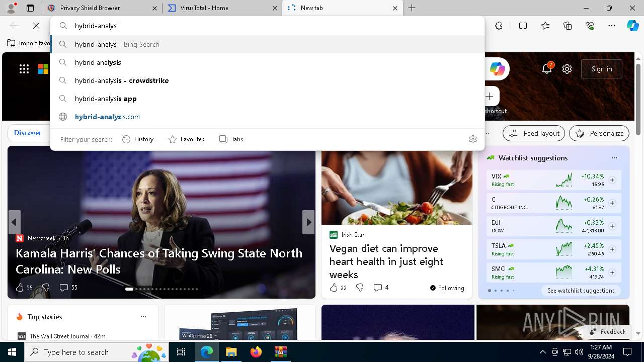Click See watchlist suggestions

[x=581, y=291]
